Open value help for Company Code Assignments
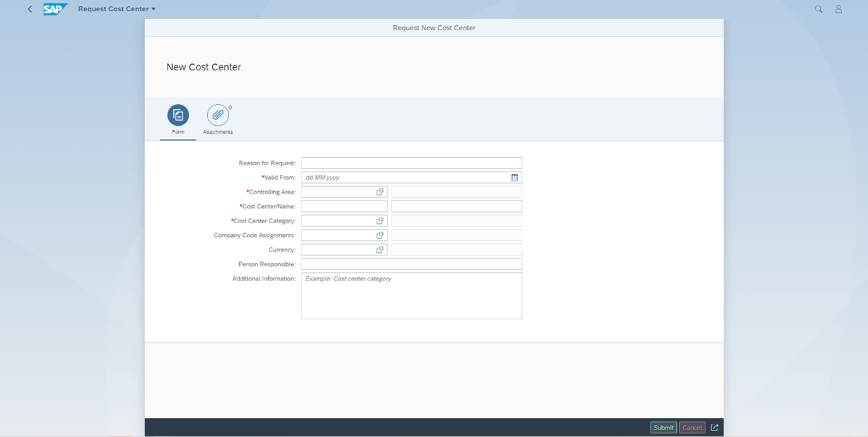Image resolution: width=868 pixels, height=437 pixels. click(x=380, y=235)
